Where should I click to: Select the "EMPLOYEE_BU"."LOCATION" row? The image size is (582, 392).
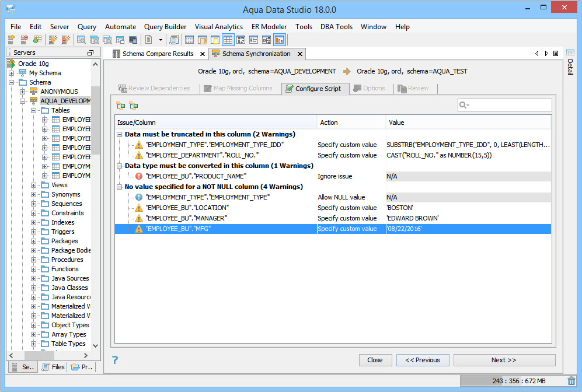(333, 208)
